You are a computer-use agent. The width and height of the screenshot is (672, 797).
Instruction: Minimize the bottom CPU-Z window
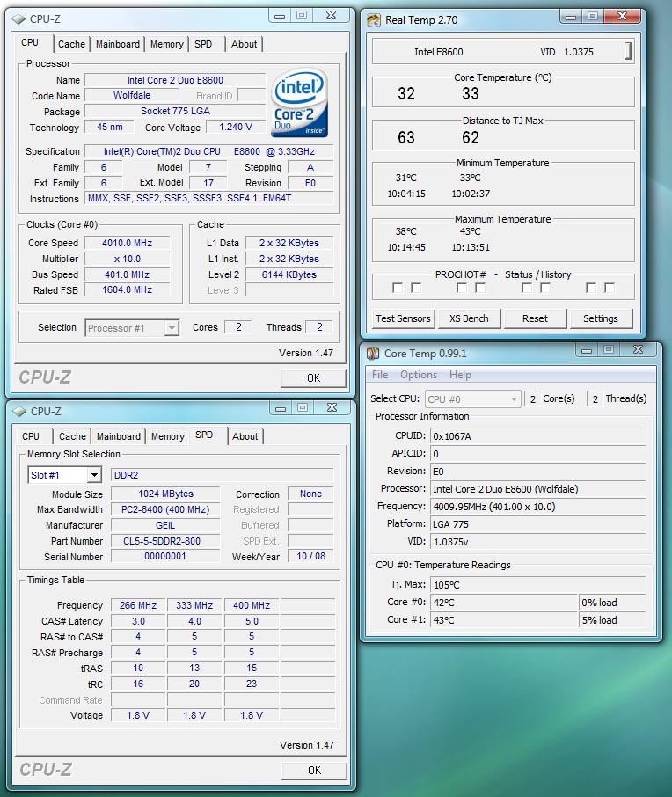281,409
